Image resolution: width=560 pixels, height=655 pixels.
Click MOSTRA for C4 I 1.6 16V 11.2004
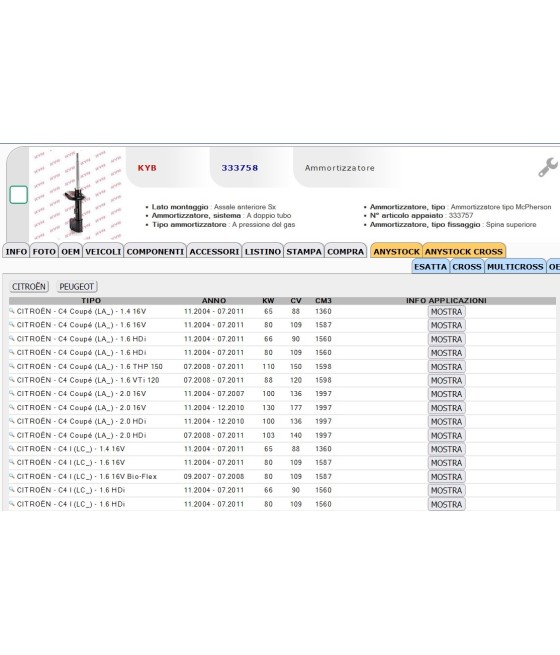tap(446, 463)
